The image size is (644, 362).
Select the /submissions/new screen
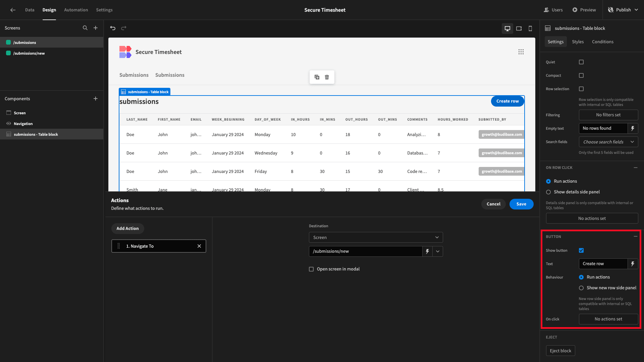[52, 53]
